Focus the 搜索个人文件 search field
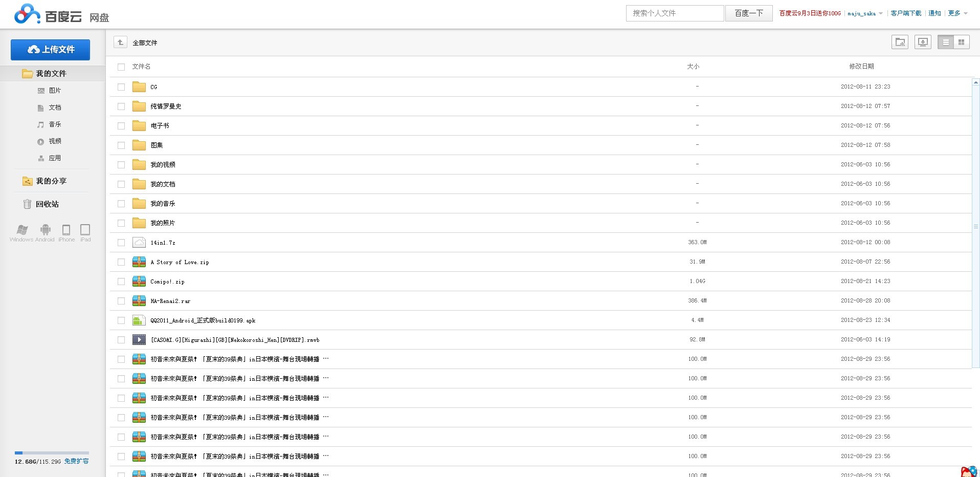This screenshot has width=980, height=477. click(x=675, y=13)
